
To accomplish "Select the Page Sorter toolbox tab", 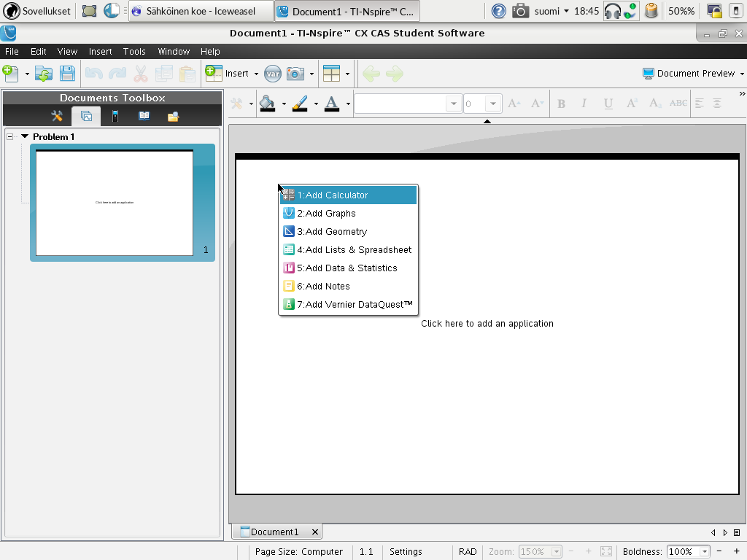I will click(x=86, y=116).
